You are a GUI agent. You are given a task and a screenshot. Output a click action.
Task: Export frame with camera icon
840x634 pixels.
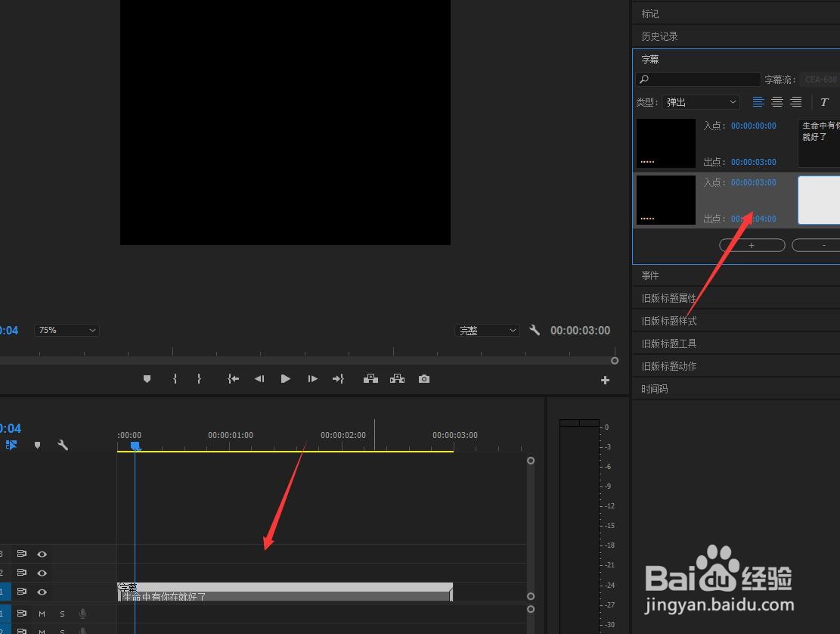point(423,379)
